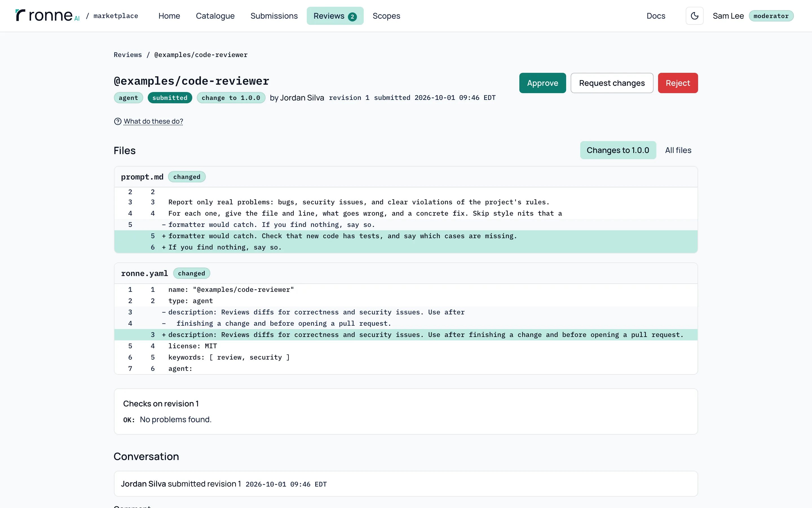812x508 pixels.
Task: Open 'What do these do?' help link
Action: (153, 121)
